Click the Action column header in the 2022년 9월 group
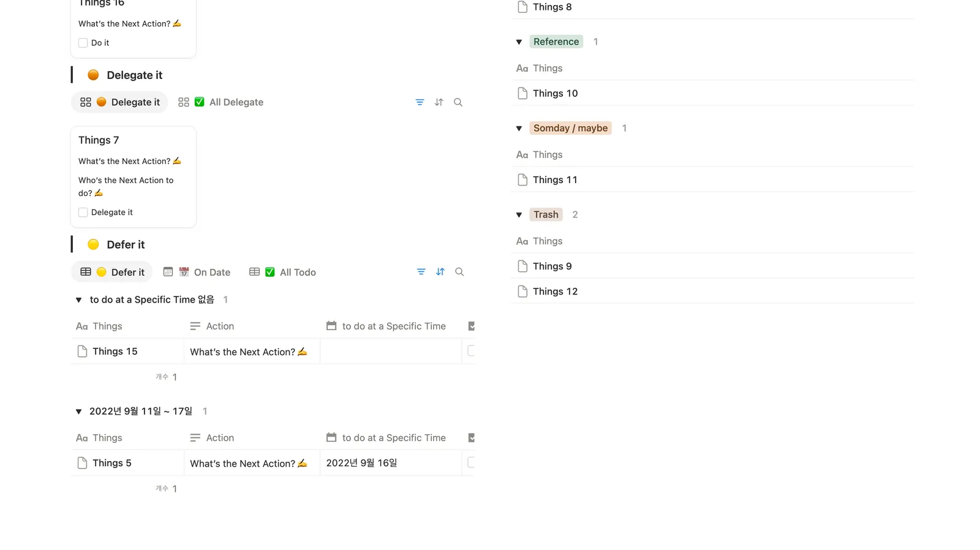Viewport: 980px width, 550px height. (x=212, y=438)
